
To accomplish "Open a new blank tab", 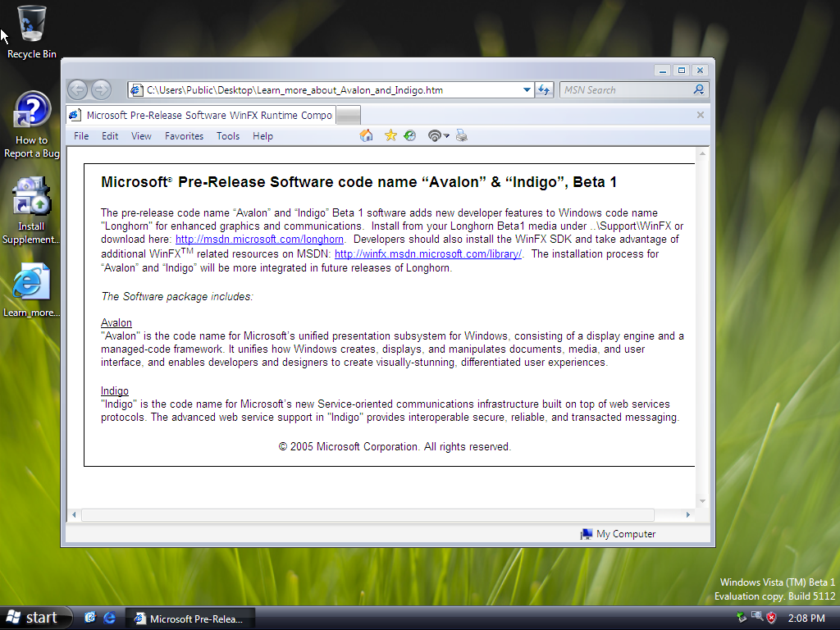I will [349, 115].
